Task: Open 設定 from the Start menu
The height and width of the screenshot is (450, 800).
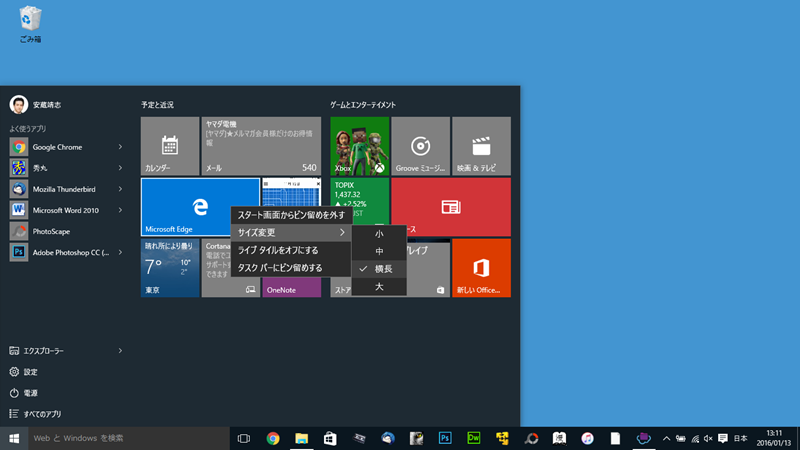Action: click(x=30, y=372)
